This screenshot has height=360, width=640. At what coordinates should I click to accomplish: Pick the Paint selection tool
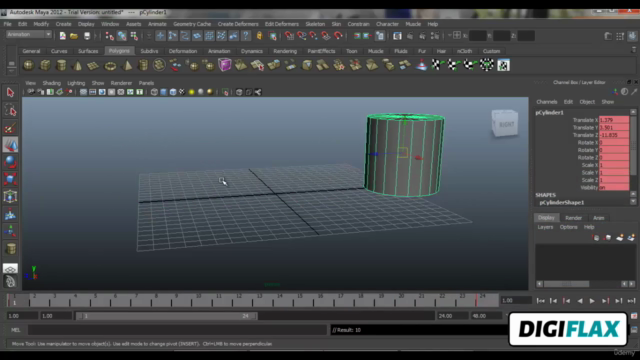click(x=10, y=128)
